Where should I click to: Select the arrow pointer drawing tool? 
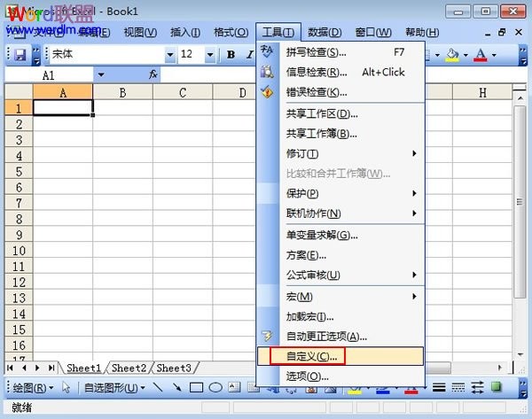point(66,387)
